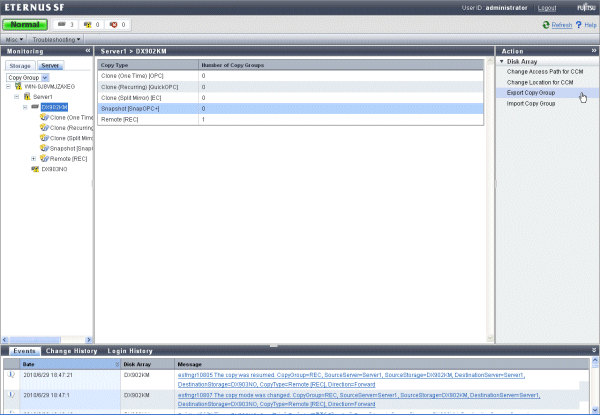
Task: Select the Remote [REC] table row
Action: click(x=290, y=119)
